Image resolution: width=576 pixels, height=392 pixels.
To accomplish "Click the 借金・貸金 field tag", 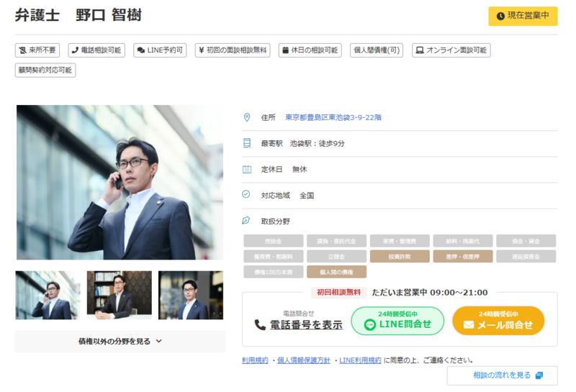I will (526, 241).
